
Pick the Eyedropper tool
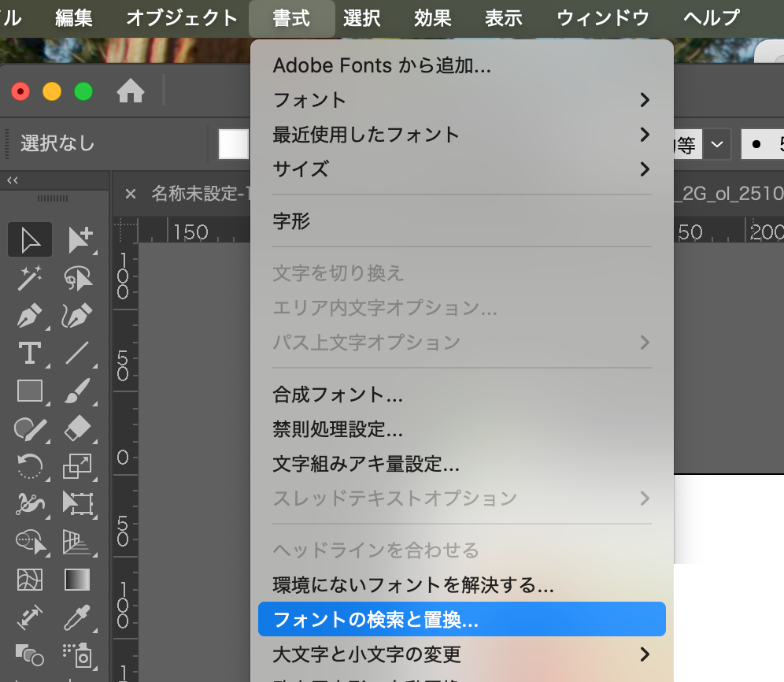pos(78,617)
